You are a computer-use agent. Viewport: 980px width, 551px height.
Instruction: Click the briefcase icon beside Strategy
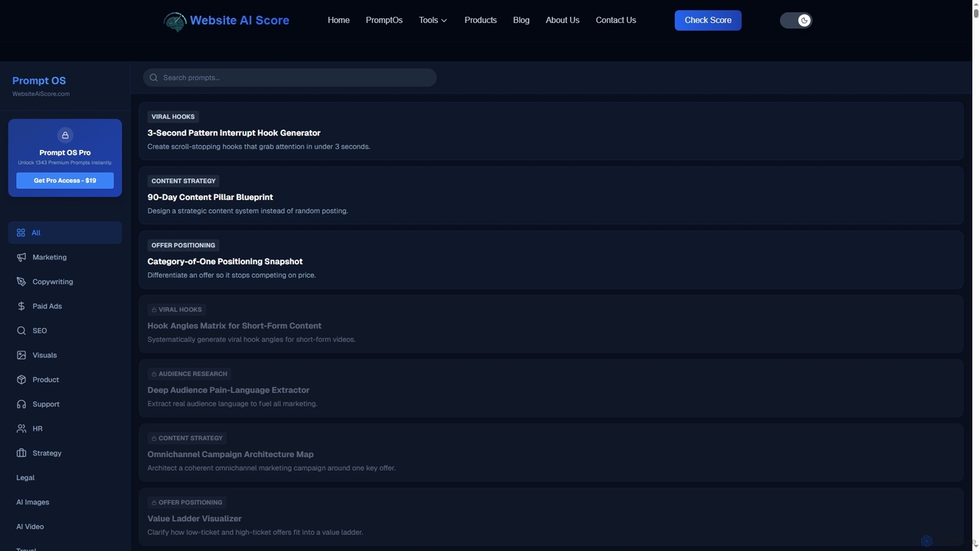[21, 453]
